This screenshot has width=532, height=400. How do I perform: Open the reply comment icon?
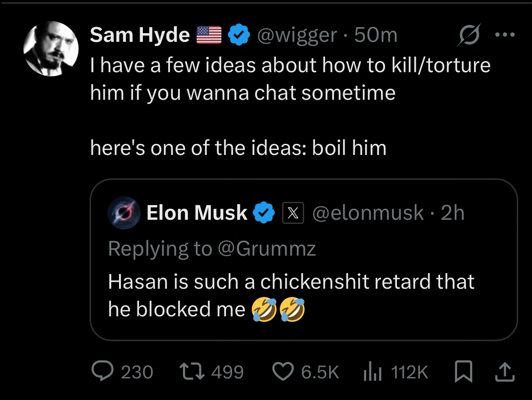102,371
